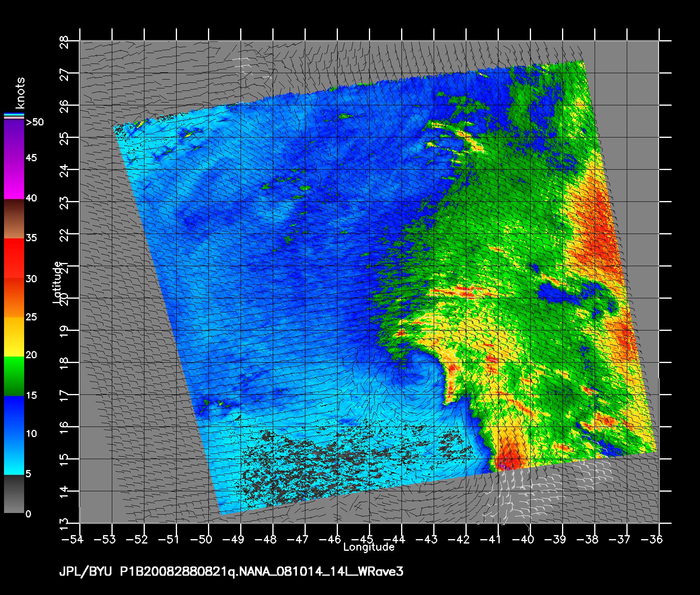
Task: Click the latitude axis '15' tick label
Action: coord(64,460)
